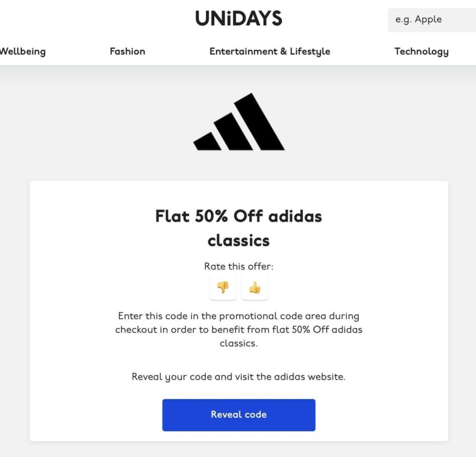Click the bold 'classics' word in the title
The image size is (476, 457).
(239, 240)
